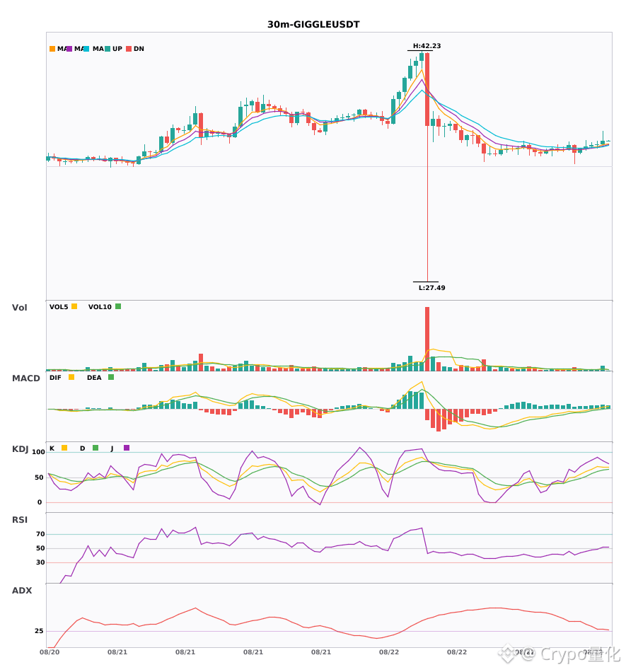Click the yellow K legend swatch
This screenshot has width=626, height=672.
64,448
